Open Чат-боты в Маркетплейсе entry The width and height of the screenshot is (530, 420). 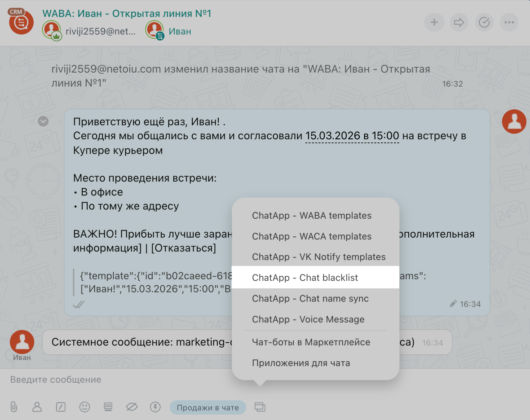[311, 342]
